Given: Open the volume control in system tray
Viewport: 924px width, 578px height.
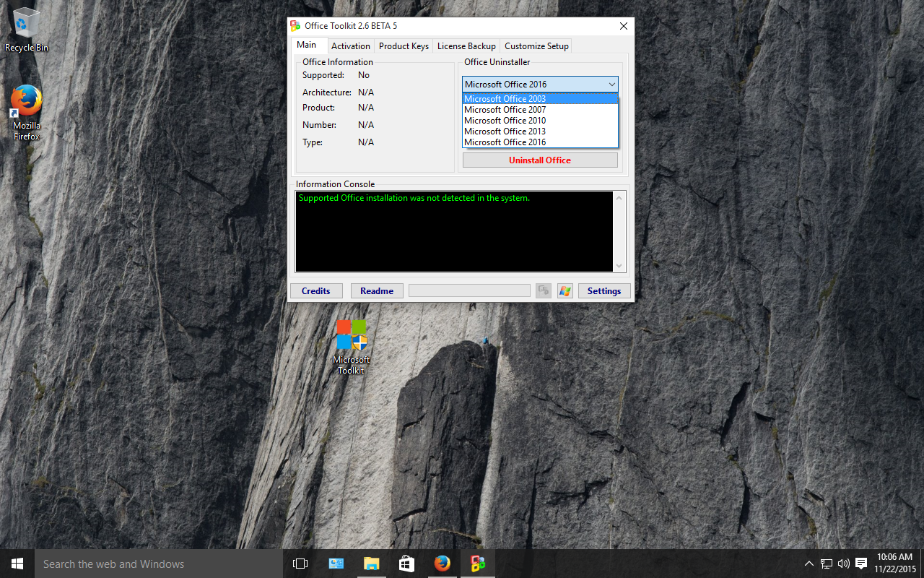Looking at the screenshot, I should [x=843, y=564].
